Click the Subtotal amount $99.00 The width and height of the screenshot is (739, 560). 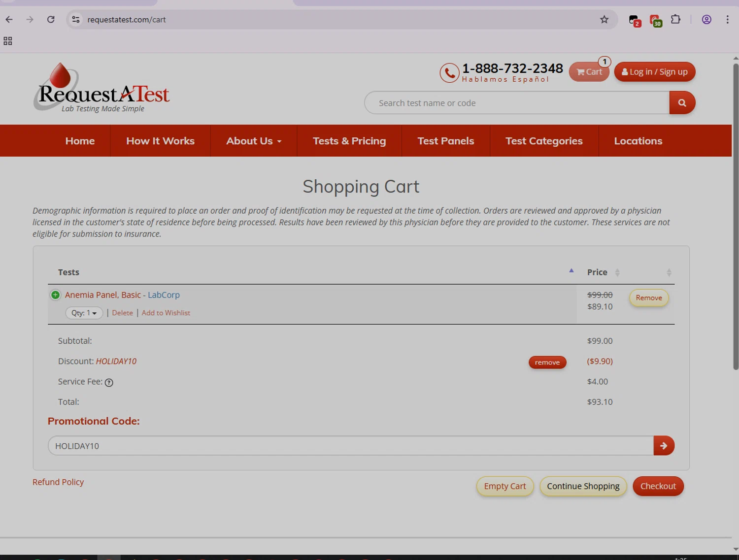(600, 341)
